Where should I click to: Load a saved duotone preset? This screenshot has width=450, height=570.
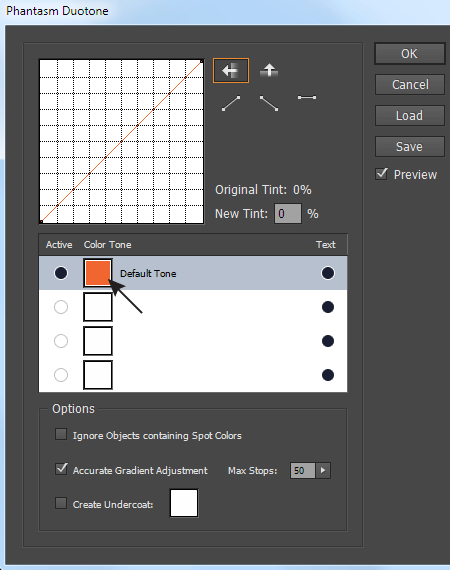[410, 116]
